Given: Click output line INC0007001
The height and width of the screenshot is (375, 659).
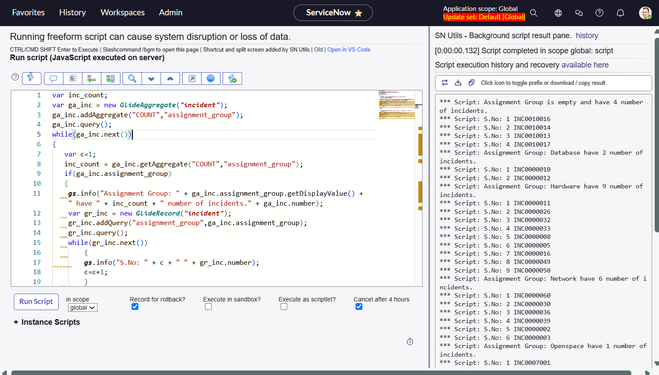Looking at the screenshot, I should click(x=495, y=363).
